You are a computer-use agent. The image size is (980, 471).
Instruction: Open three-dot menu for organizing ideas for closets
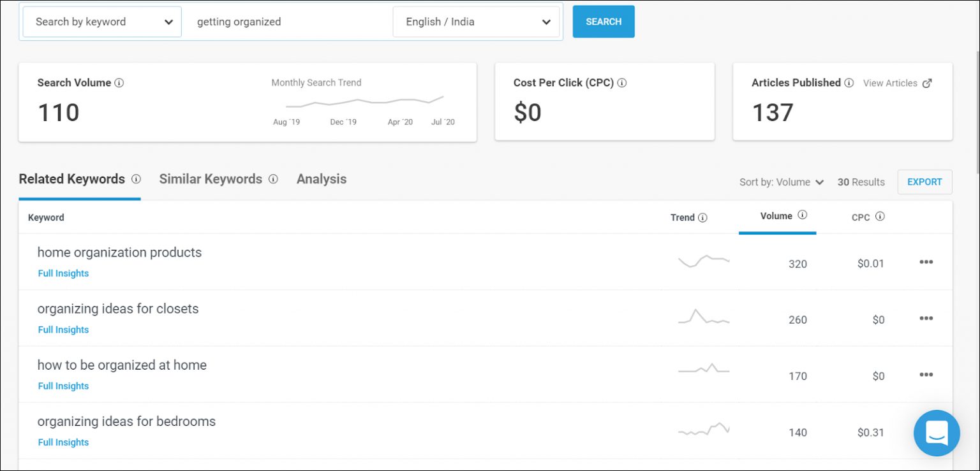coord(926,319)
